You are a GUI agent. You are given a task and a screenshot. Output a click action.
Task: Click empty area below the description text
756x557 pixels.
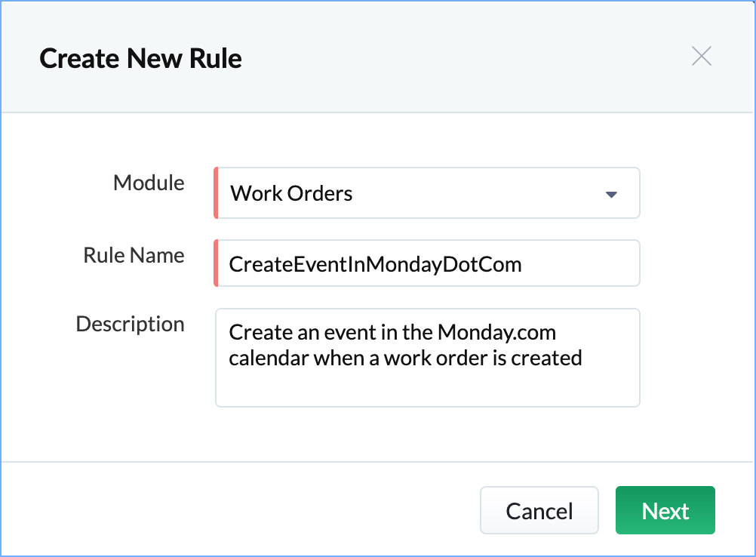tap(427, 388)
